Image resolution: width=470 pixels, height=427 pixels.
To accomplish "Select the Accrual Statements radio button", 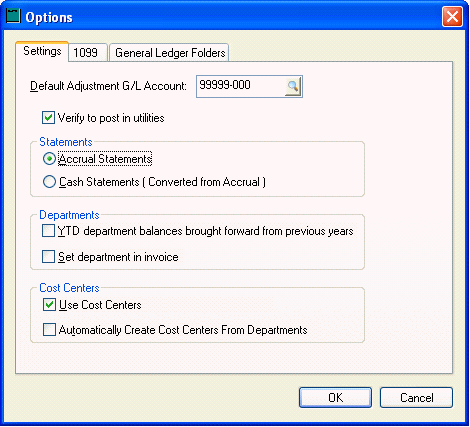I will (49, 159).
